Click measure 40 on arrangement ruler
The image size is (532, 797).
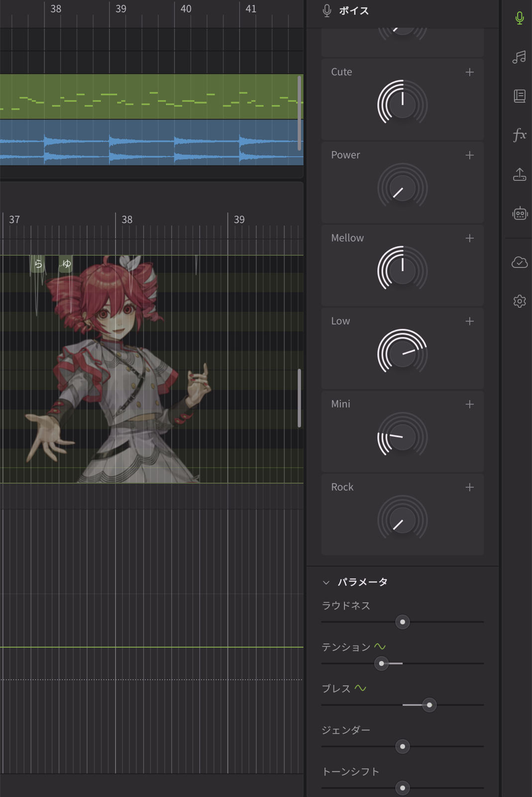186,9
